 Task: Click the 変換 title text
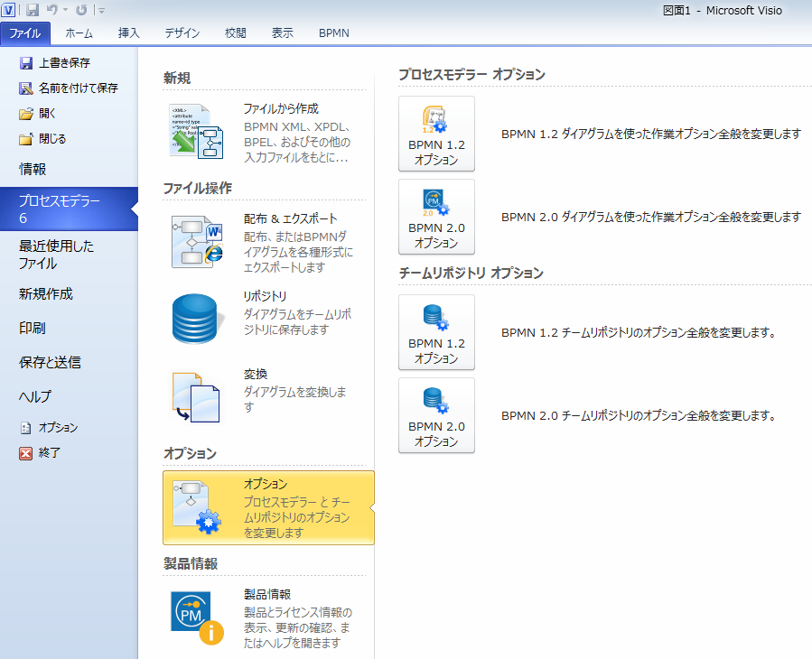(256, 374)
